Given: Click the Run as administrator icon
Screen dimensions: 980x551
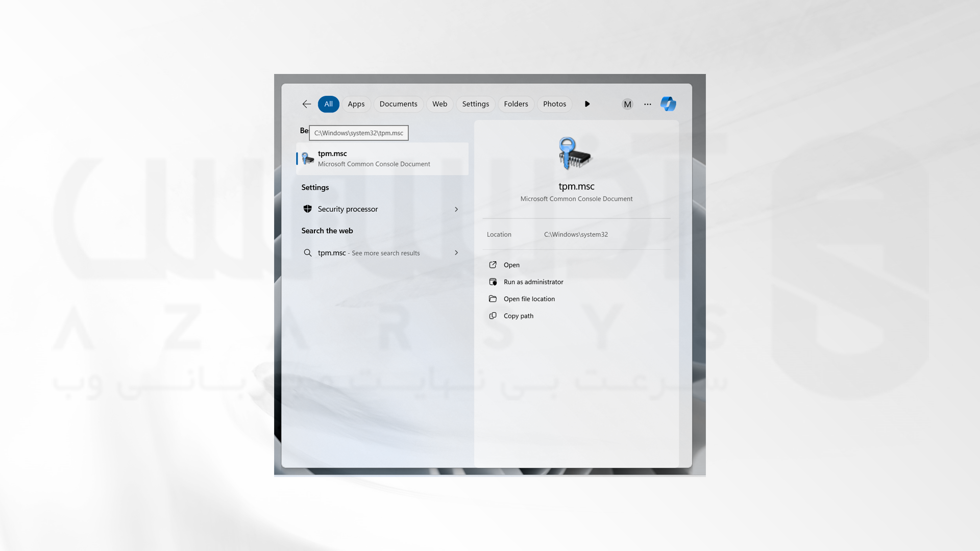Looking at the screenshot, I should click(493, 281).
